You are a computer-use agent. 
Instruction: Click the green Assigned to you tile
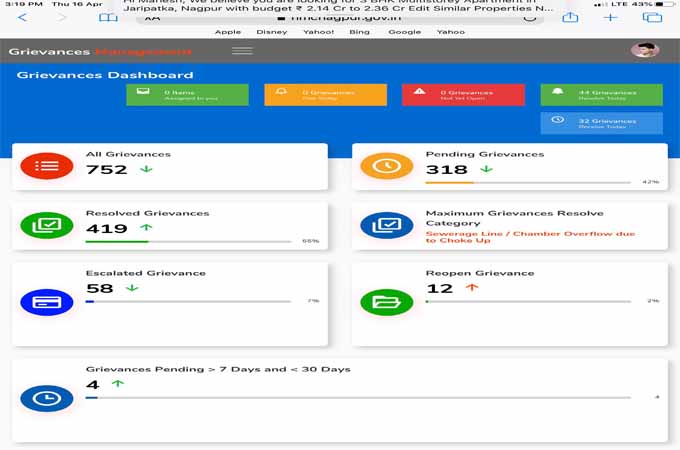pyautogui.click(x=187, y=94)
